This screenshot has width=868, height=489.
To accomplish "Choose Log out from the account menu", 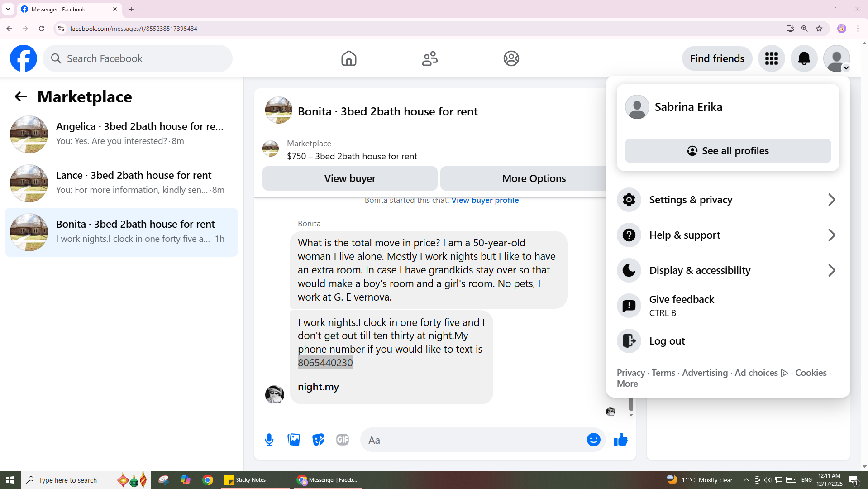I will click(x=728, y=341).
